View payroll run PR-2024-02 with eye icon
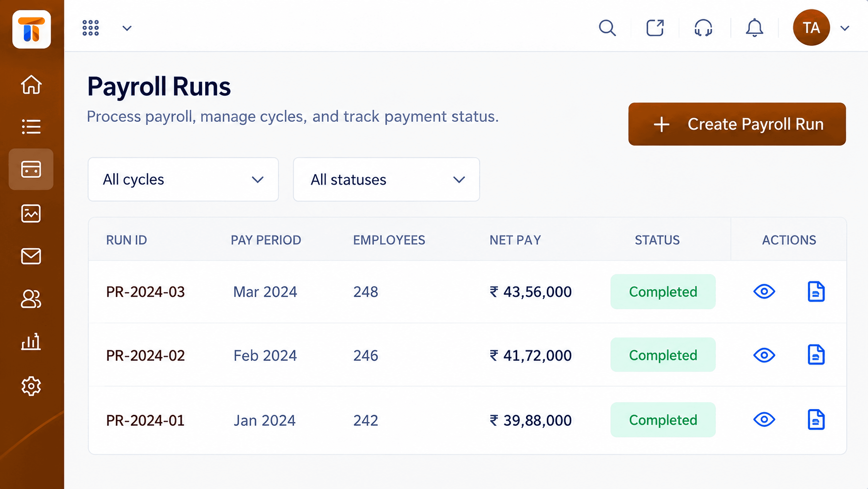The image size is (868, 489). [764, 355]
